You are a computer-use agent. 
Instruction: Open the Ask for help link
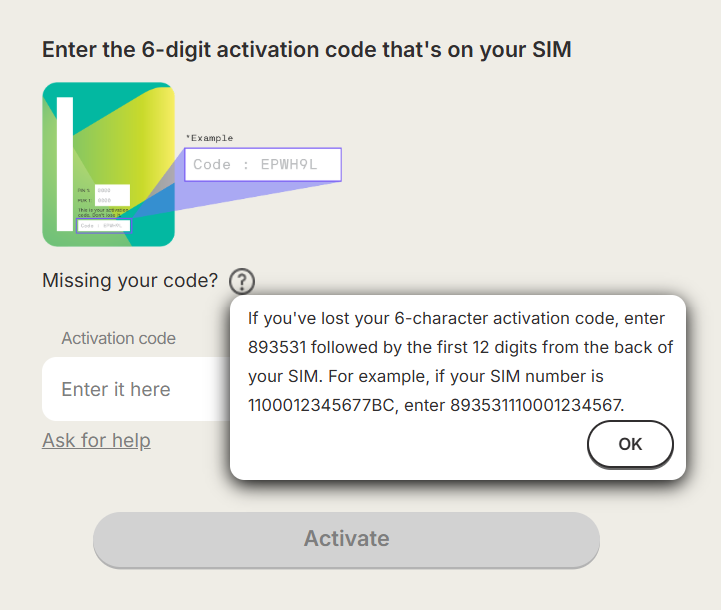[x=96, y=440]
